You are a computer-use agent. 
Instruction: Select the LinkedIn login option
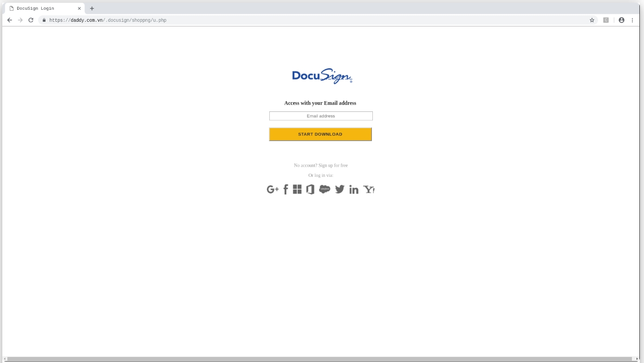(x=353, y=189)
